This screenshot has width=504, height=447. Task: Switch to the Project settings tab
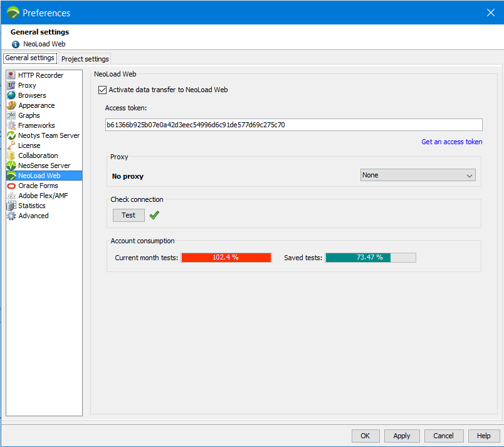click(85, 59)
